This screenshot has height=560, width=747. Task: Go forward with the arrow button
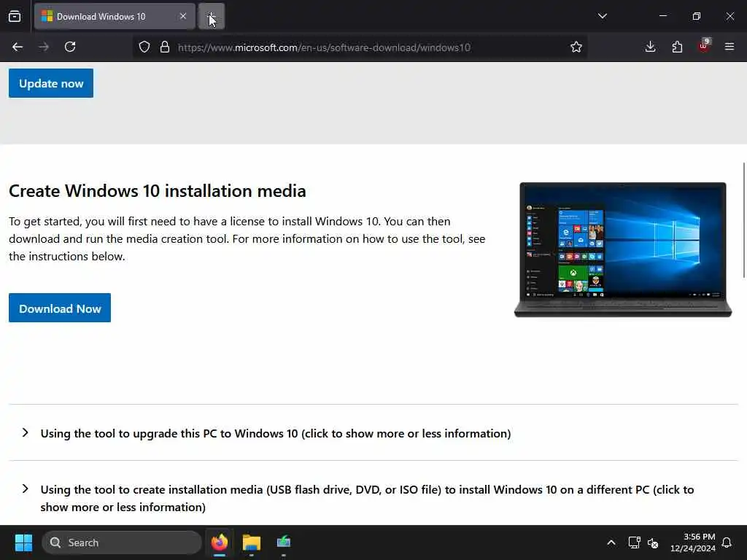44,47
